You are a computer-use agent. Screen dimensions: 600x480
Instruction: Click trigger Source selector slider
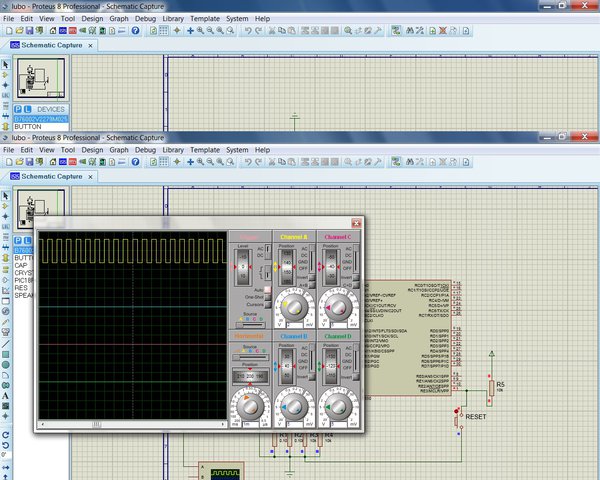250,325
